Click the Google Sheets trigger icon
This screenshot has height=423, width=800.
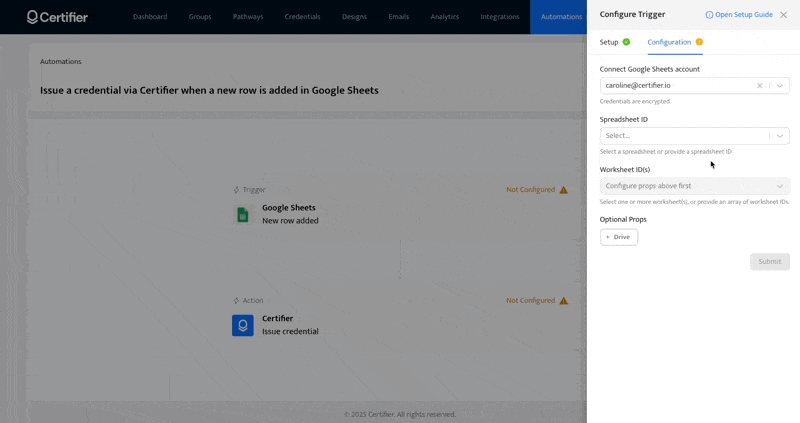pos(243,215)
